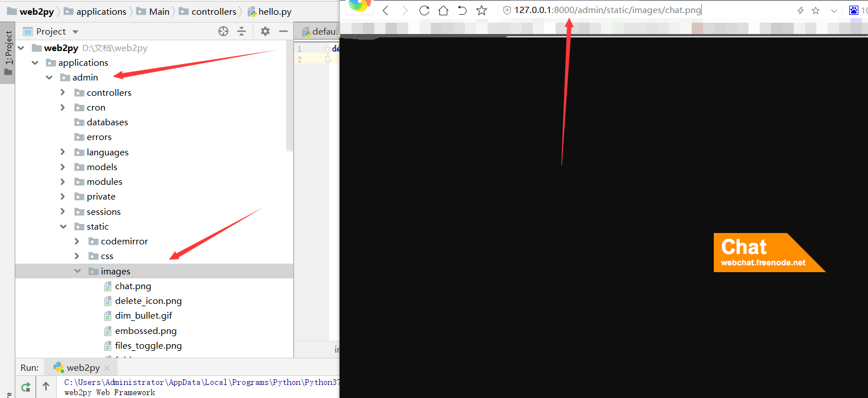Go to browser home page

coord(443,10)
